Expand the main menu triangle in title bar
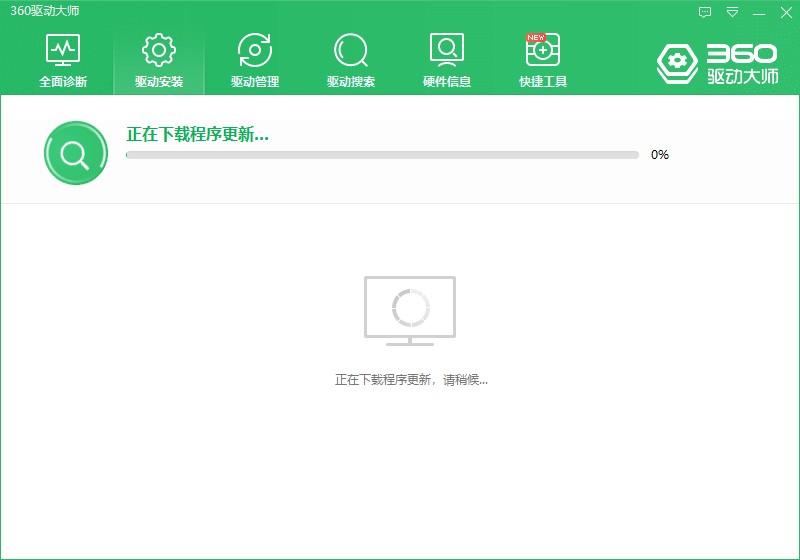 (x=733, y=12)
